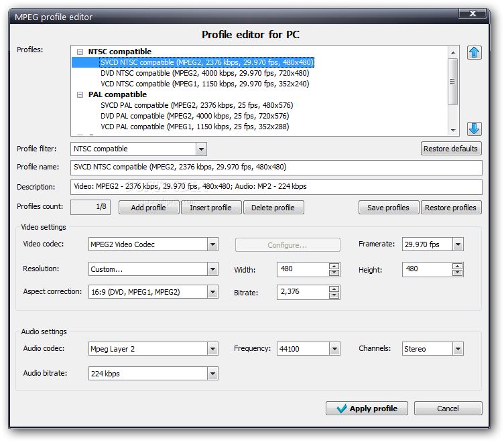Increase the Width value with up arrow

click(334, 267)
